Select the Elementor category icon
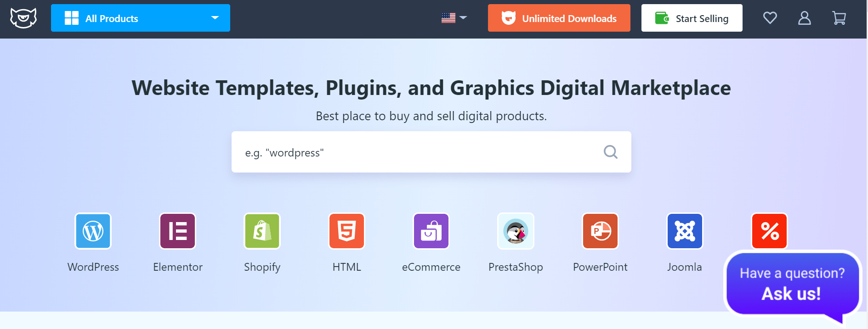Screen dimensions: 868x329 pyautogui.click(x=178, y=231)
